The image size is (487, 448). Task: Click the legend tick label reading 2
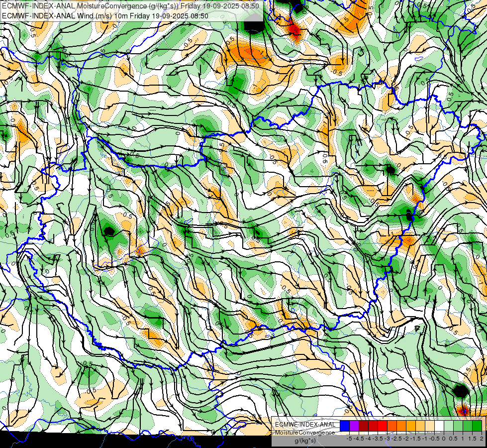click(x=482, y=439)
